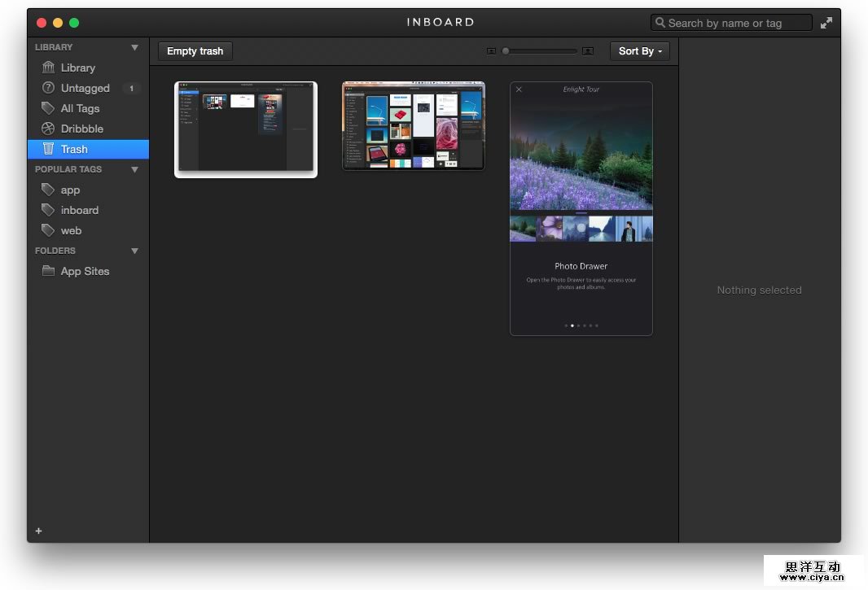Collapse the Library section triangle
This screenshot has height=590, width=868.
[134, 47]
